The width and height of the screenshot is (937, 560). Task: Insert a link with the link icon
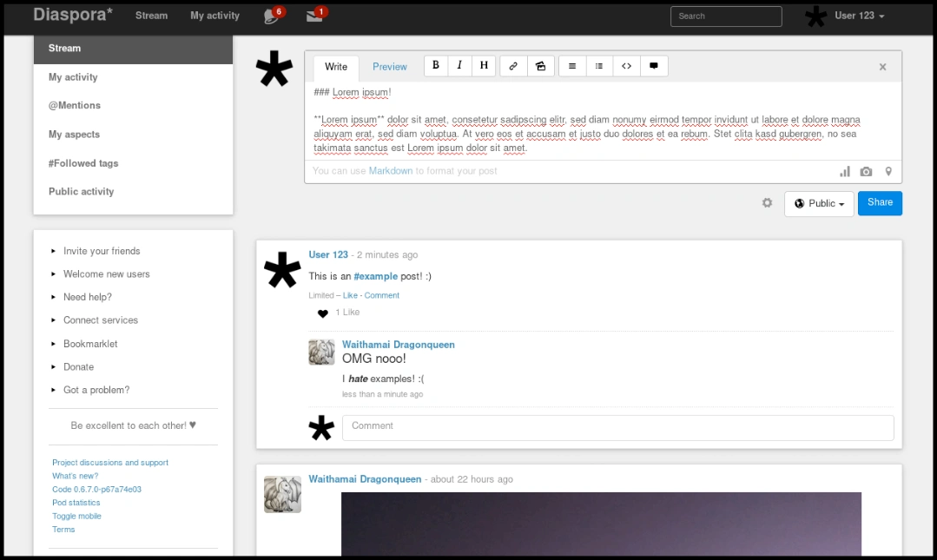point(513,66)
